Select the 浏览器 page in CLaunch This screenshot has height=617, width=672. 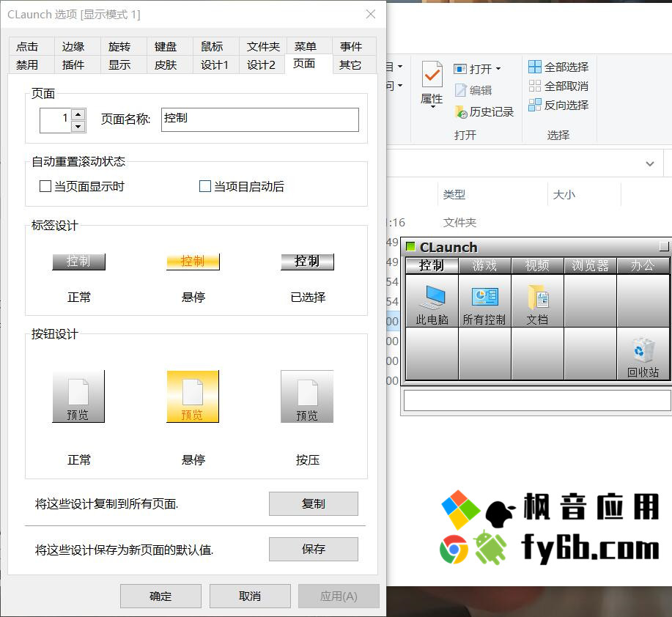pyautogui.click(x=590, y=266)
